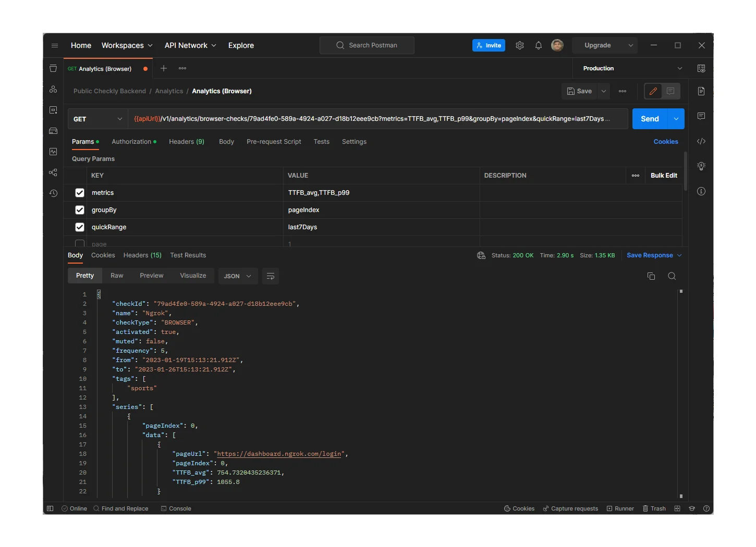Click the Invite button
Viewport: 756px width, 547px height.
tap(489, 45)
